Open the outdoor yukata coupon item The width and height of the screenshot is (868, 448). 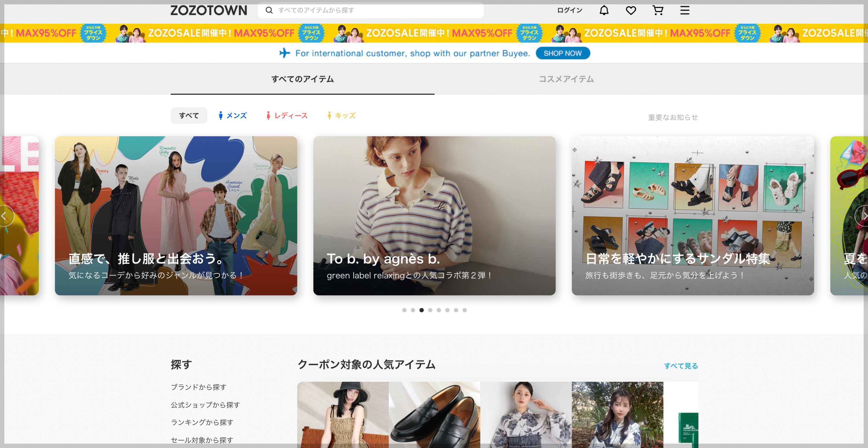click(618, 415)
